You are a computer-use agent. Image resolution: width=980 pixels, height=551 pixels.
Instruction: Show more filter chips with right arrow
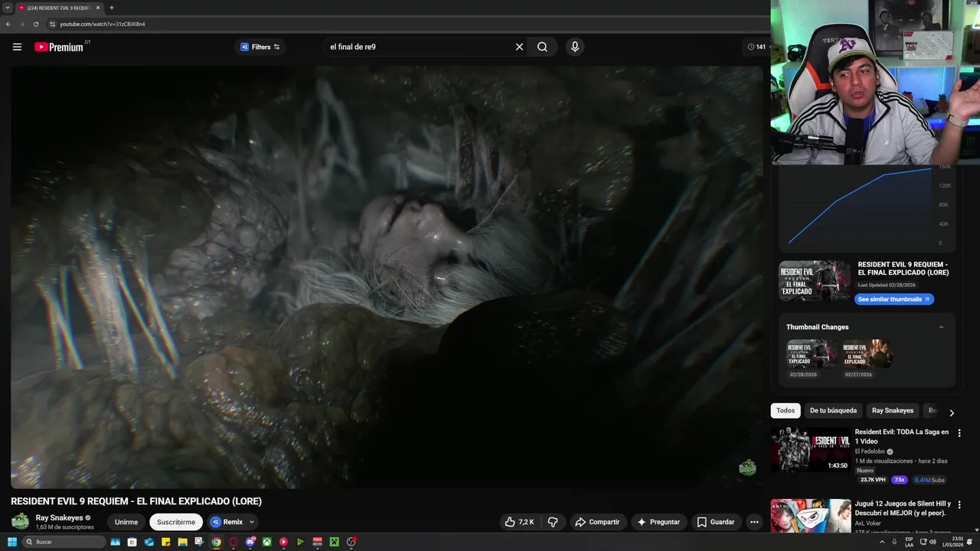[952, 412]
